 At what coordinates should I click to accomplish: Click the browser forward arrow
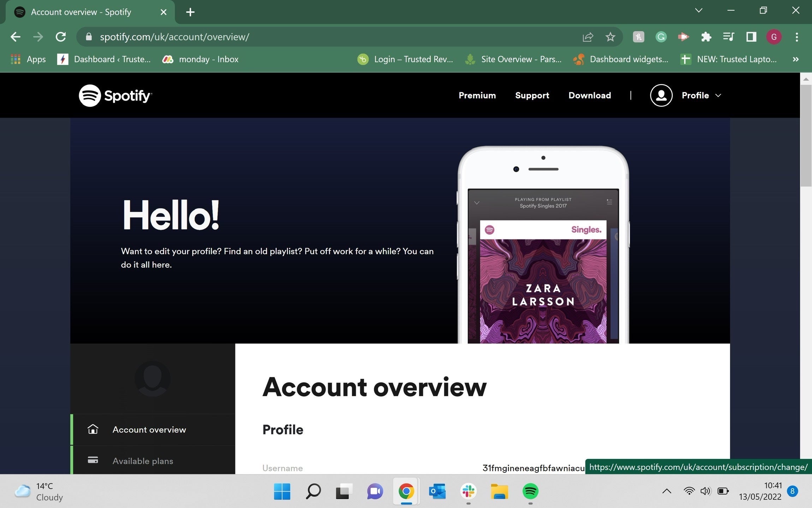coord(38,37)
